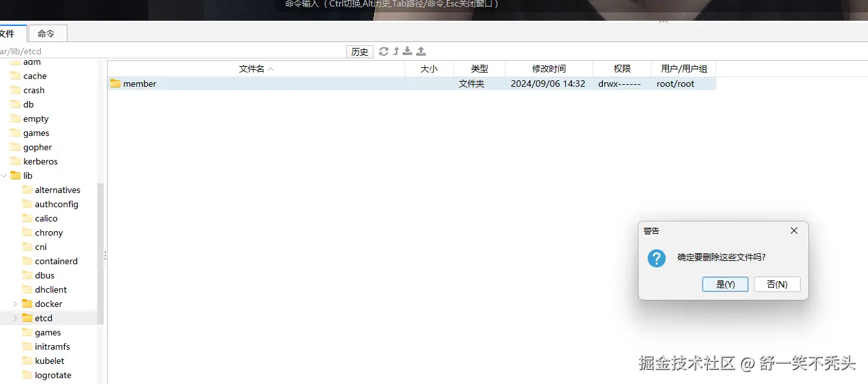Toggle selection of the member row
The height and width of the screenshot is (384, 868).
pyautogui.click(x=324, y=84)
